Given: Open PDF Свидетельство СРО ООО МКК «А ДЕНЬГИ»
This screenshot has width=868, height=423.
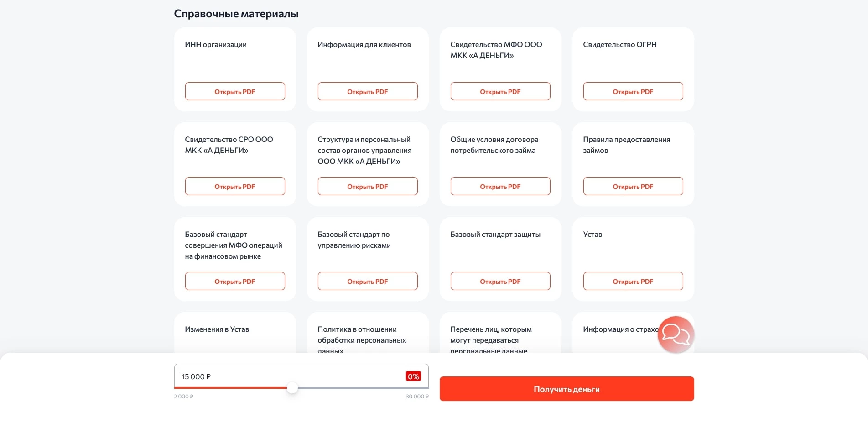Looking at the screenshot, I should click(234, 186).
